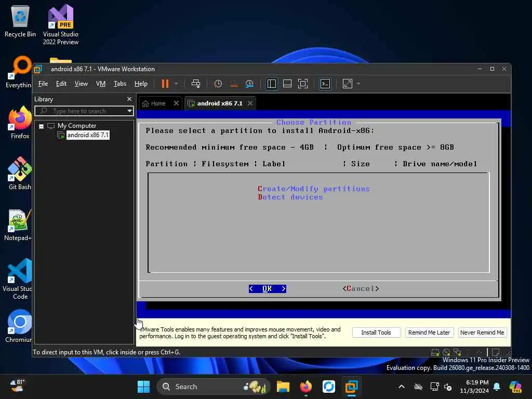
Task: Close the Library panel
Action: pyautogui.click(x=129, y=99)
